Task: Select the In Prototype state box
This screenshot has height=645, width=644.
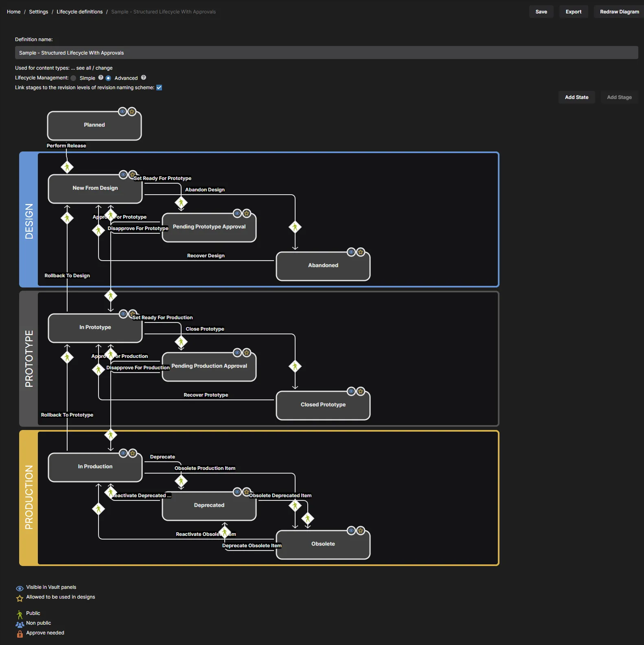Action: click(95, 328)
